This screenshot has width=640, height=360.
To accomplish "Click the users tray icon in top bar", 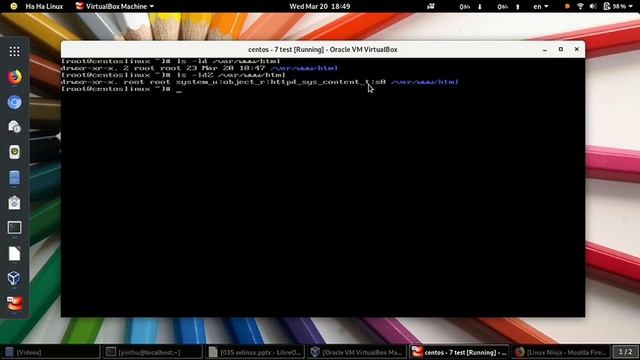I will (x=431, y=7).
